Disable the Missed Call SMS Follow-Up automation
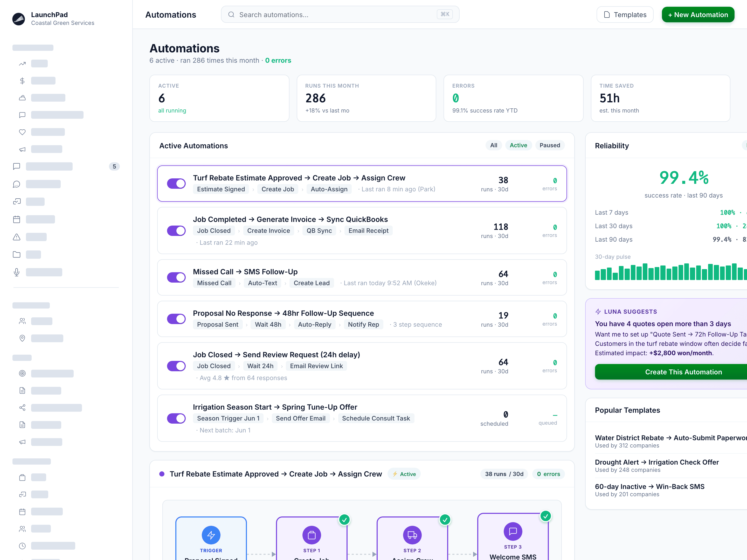Screen dimensions: 747x560 pos(176,277)
